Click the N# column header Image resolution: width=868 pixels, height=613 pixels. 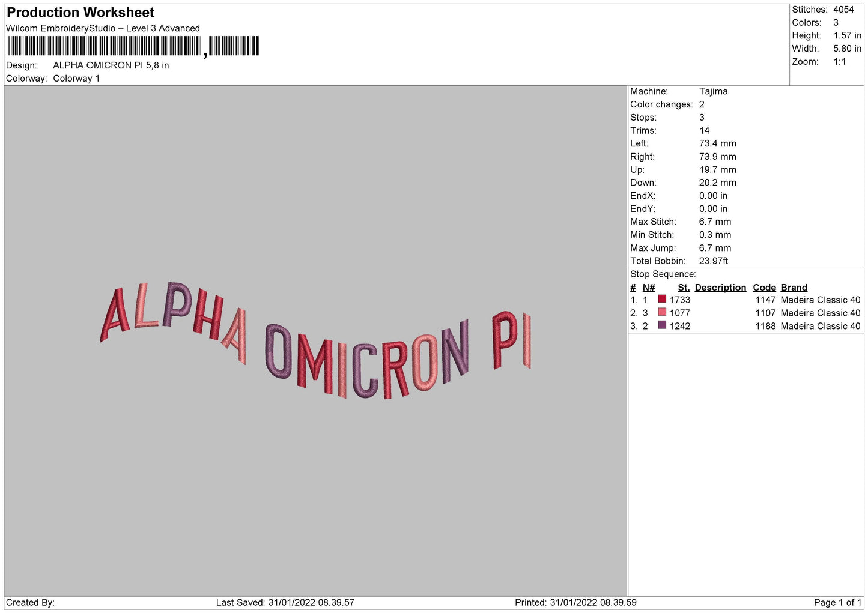tap(648, 288)
